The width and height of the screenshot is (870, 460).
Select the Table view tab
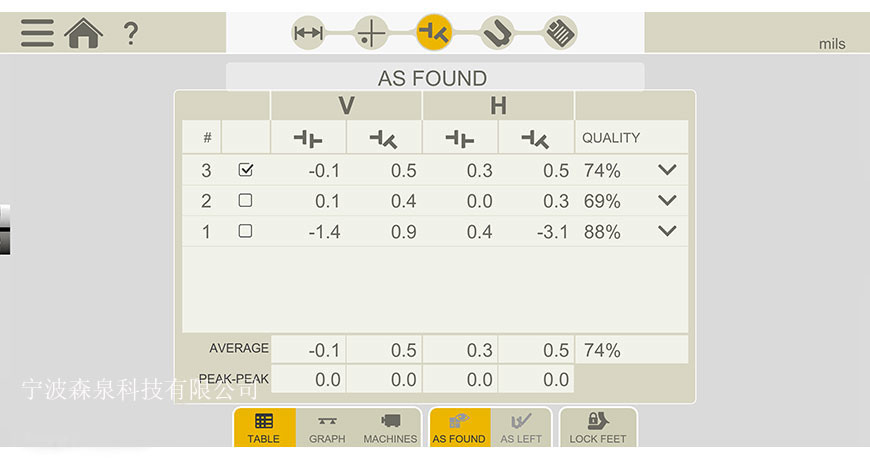[264, 428]
